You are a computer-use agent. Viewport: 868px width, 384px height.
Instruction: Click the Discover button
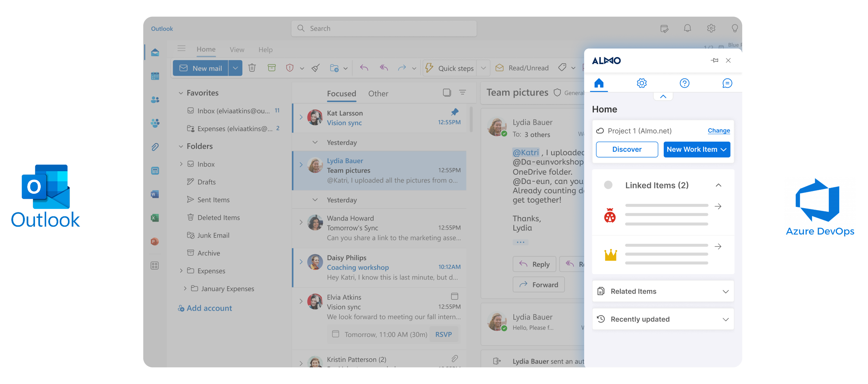point(627,149)
